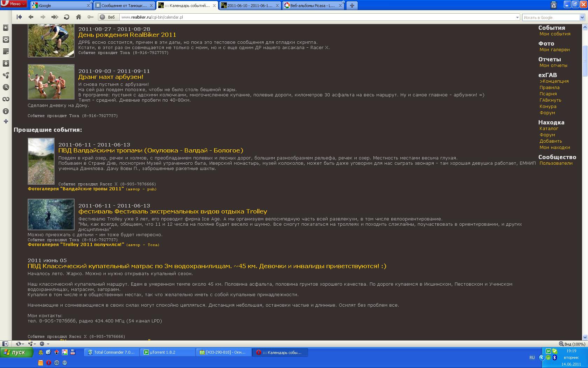588x368 pixels.
Task: Click the Fast Forward navigation icon
Action: coord(55,17)
